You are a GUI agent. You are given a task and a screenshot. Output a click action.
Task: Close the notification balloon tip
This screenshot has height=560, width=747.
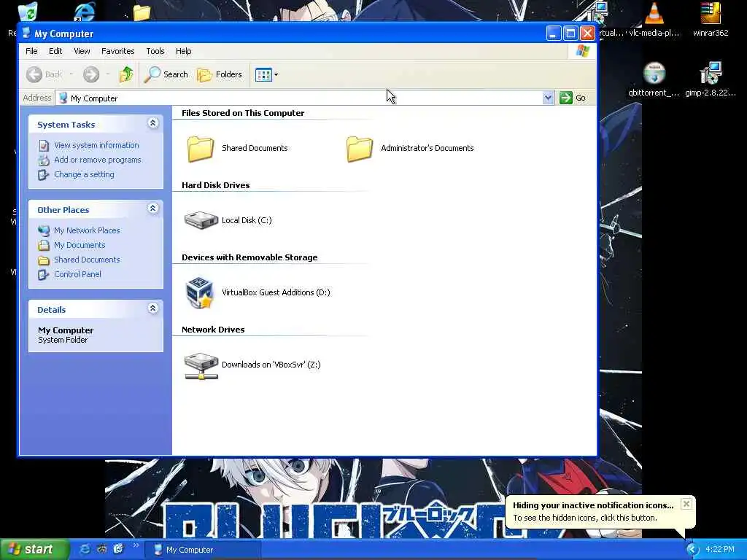pyautogui.click(x=686, y=504)
